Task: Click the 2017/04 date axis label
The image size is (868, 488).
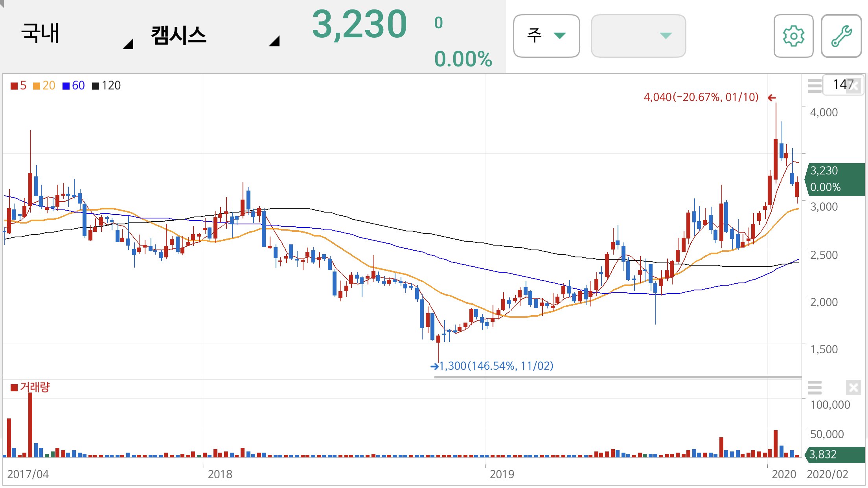Action: coord(28,474)
